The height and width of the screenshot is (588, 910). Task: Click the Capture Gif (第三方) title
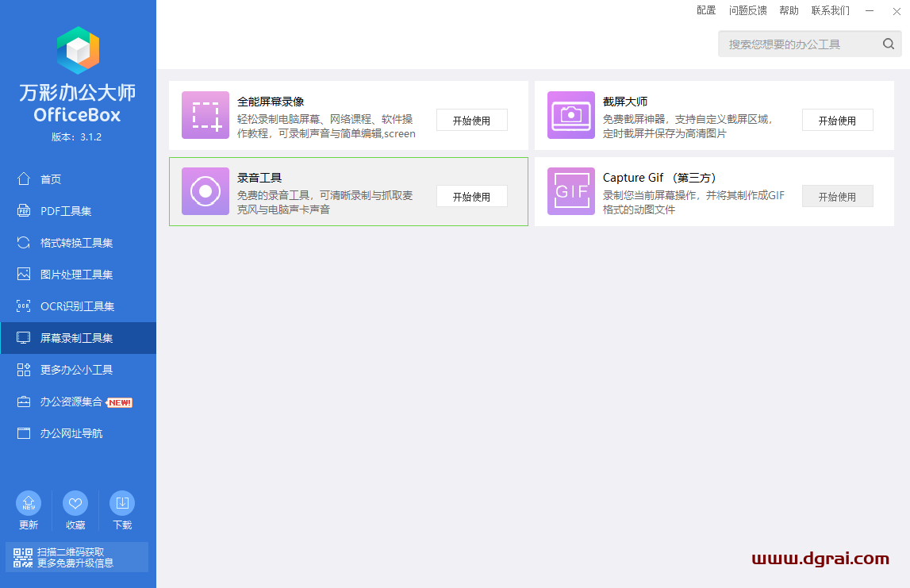coord(660,178)
